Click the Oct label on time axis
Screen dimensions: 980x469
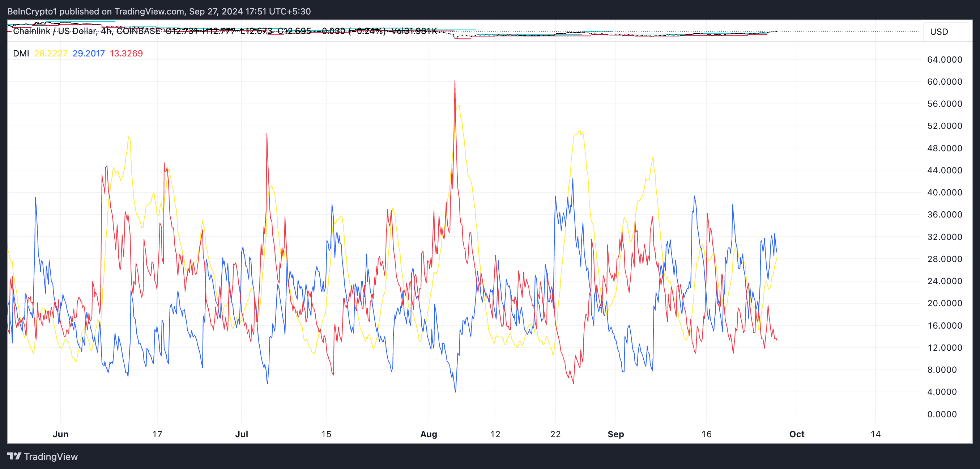pyautogui.click(x=797, y=434)
